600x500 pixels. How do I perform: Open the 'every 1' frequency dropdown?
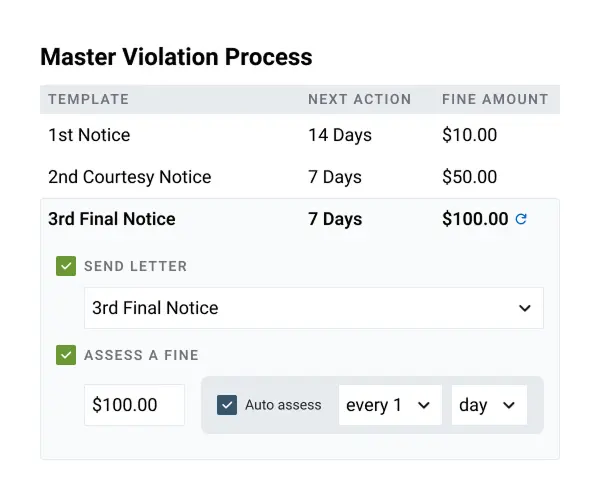[390, 405]
